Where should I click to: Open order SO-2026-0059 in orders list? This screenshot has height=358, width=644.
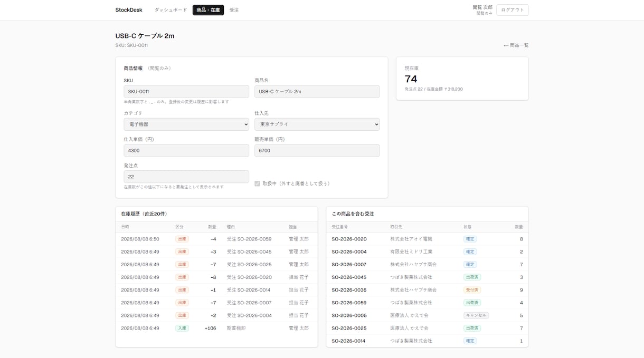pos(349,303)
